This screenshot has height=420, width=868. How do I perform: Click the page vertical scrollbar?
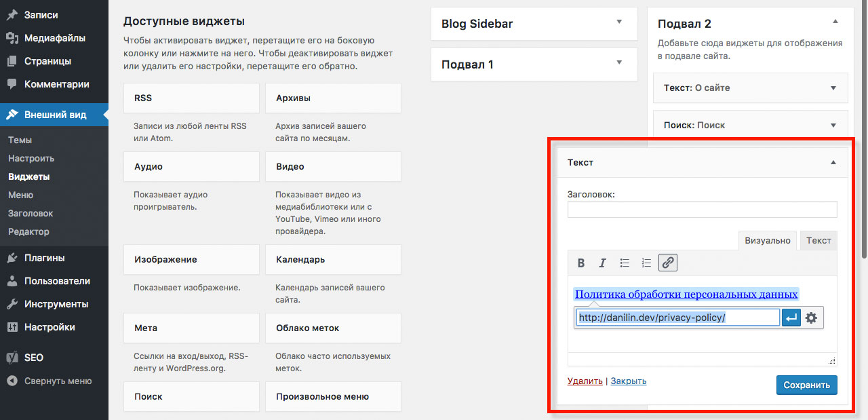863,129
